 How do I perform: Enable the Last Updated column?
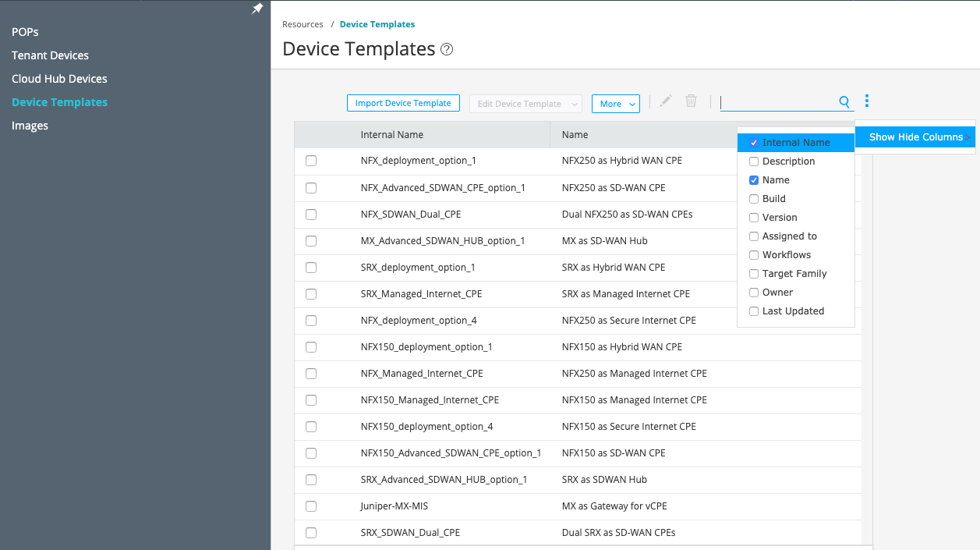pos(754,310)
